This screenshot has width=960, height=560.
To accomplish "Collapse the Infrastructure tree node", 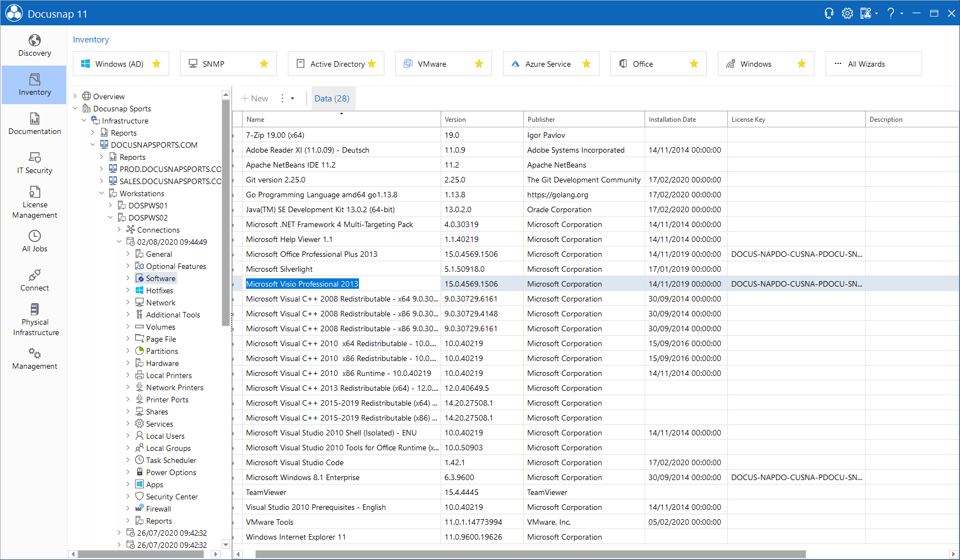I will click(x=84, y=121).
